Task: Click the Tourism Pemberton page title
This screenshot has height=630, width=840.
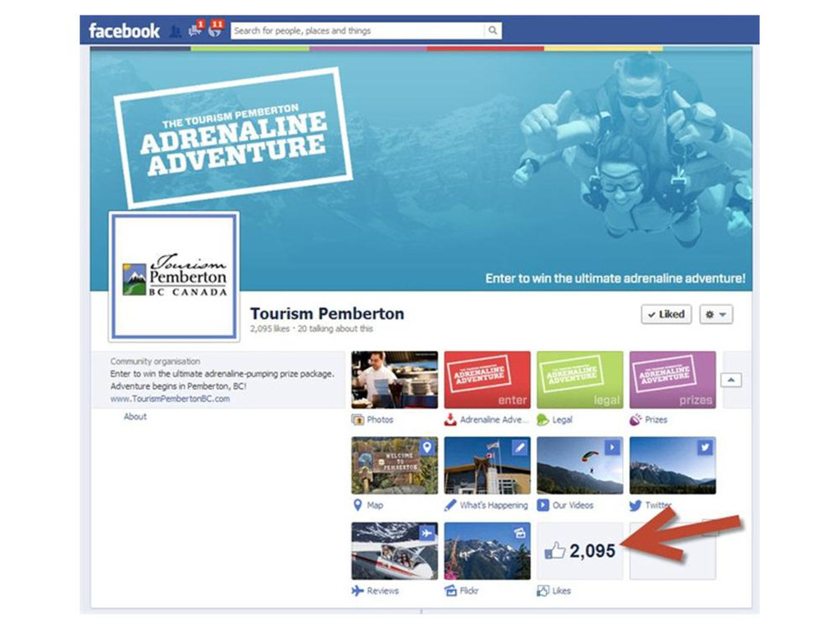Action: pos(326,313)
